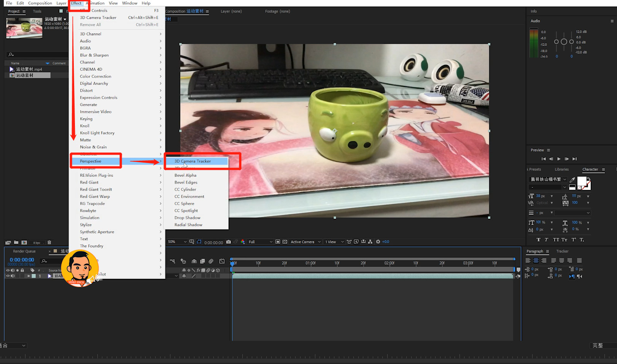Enable motion blur switch in timeline

point(211,261)
